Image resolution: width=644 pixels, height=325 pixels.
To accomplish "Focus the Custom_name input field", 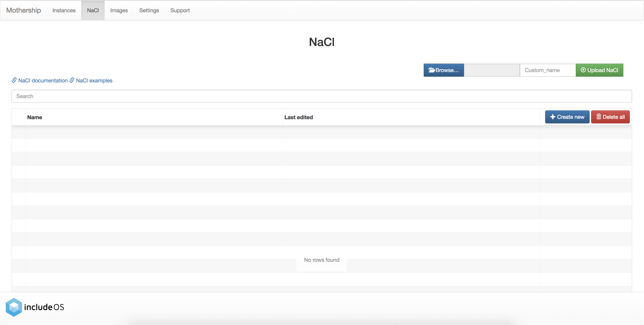I will coord(548,70).
